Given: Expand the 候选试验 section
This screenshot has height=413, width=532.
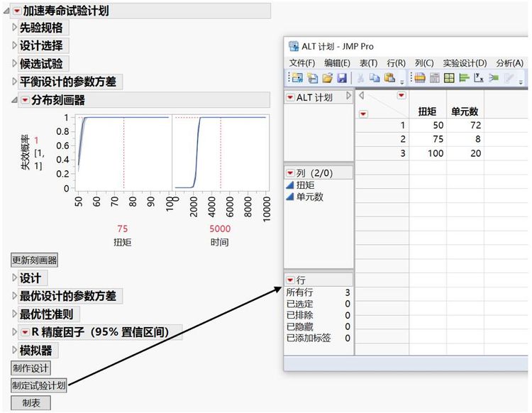Looking at the screenshot, I should pyautogui.click(x=14, y=63).
